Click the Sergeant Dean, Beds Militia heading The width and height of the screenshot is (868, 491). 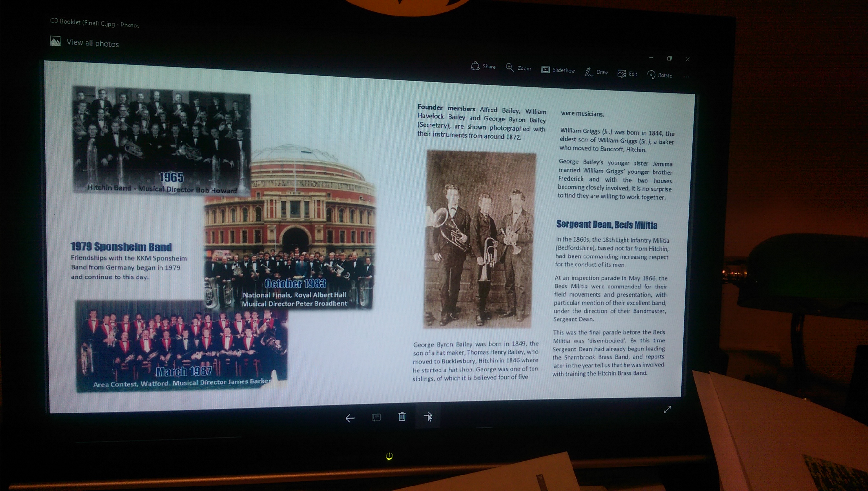[x=606, y=225]
